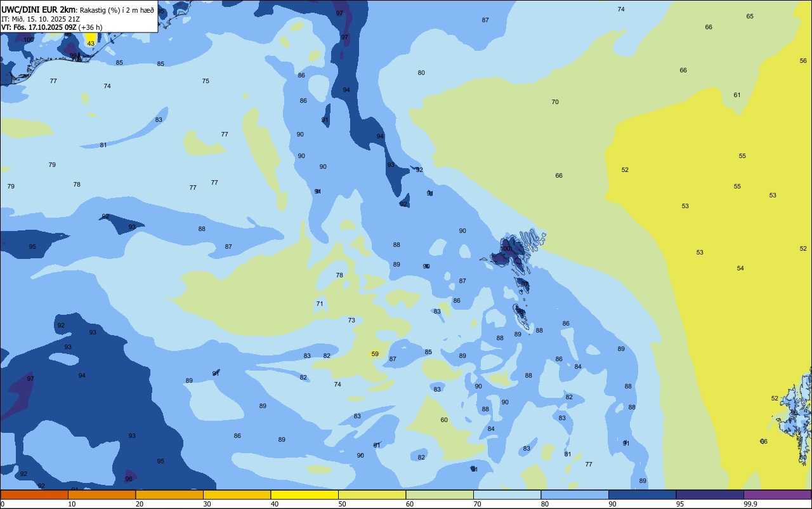Select the map value 61
Screen dimensions: 812x509
[x=737, y=95]
